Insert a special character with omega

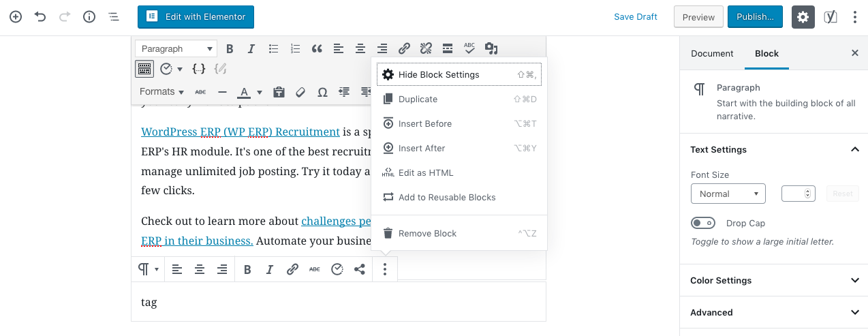[322, 91]
